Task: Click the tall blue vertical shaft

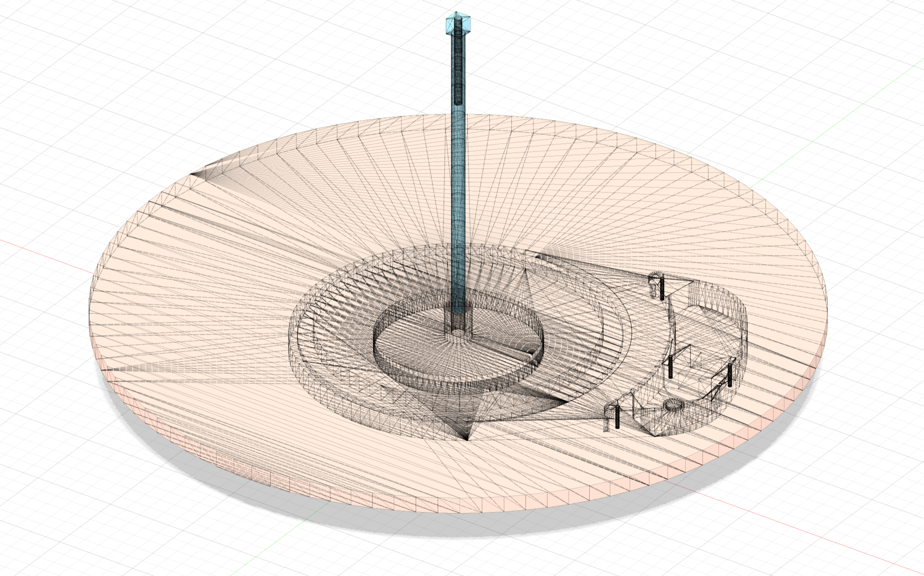Action: [458, 172]
